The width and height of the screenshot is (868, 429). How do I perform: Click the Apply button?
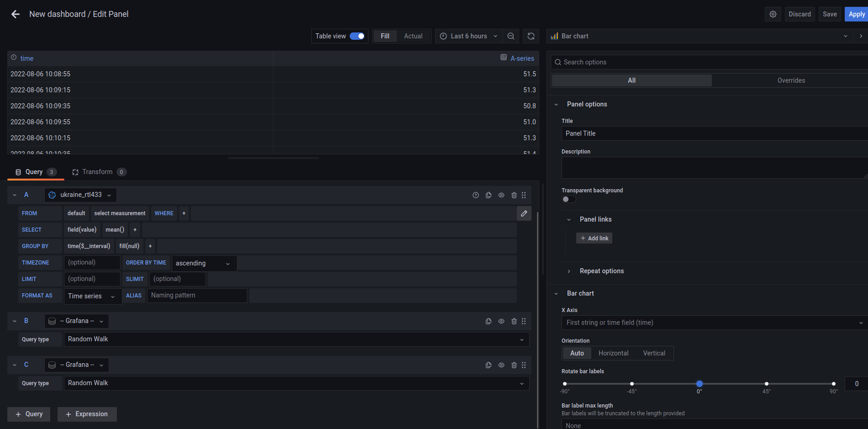(x=856, y=14)
